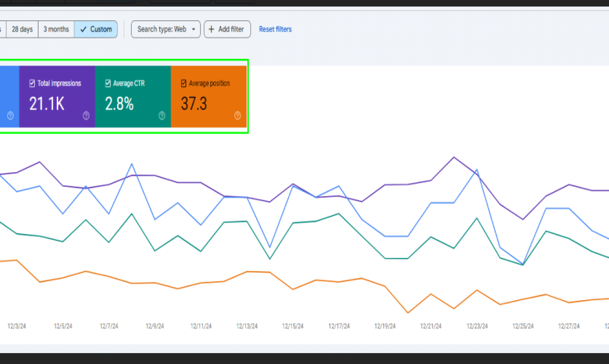Uncheck the Average position checkbox
This screenshot has width=609, height=364.
coord(184,83)
